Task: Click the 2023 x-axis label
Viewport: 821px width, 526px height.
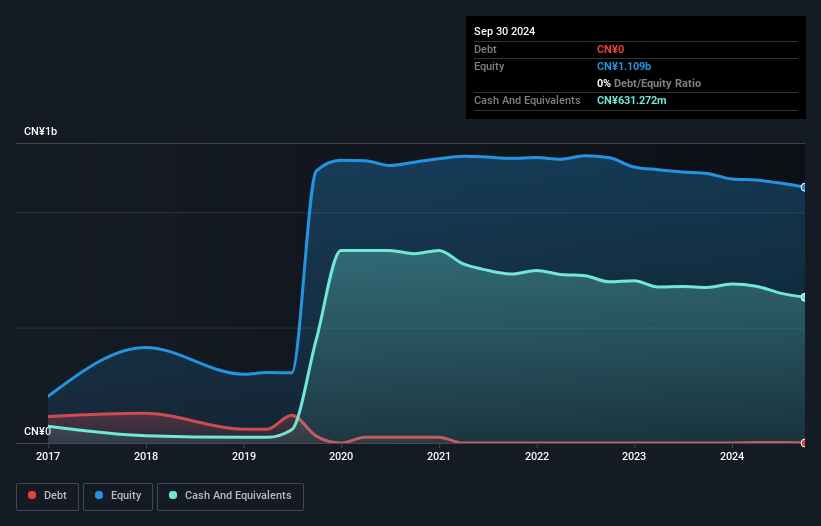Action: click(634, 456)
